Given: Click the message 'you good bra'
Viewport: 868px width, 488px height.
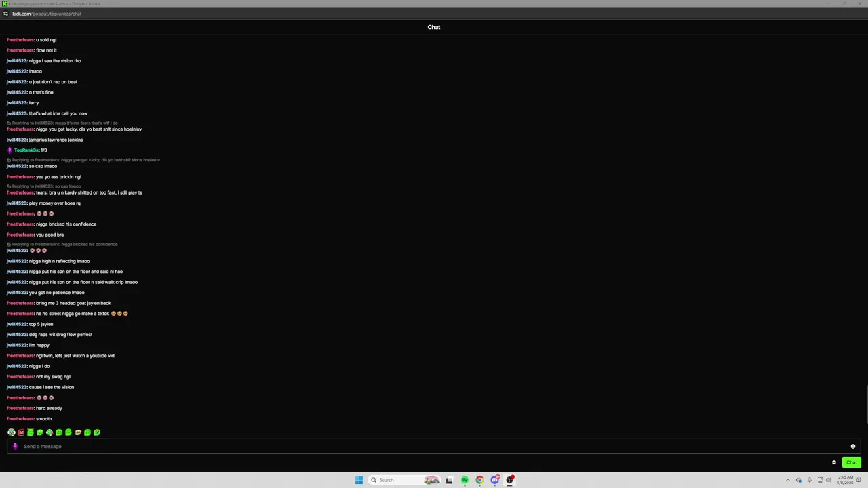Looking at the screenshot, I should point(50,235).
